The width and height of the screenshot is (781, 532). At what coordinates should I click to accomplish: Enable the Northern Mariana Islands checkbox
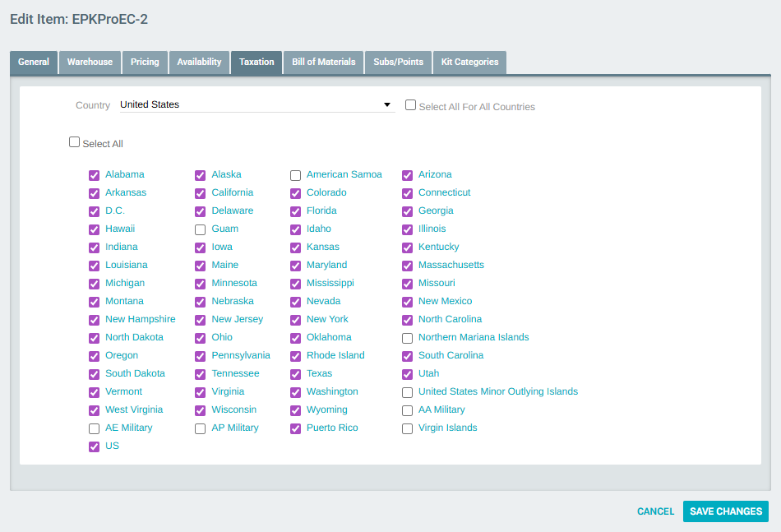[x=407, y=337]
